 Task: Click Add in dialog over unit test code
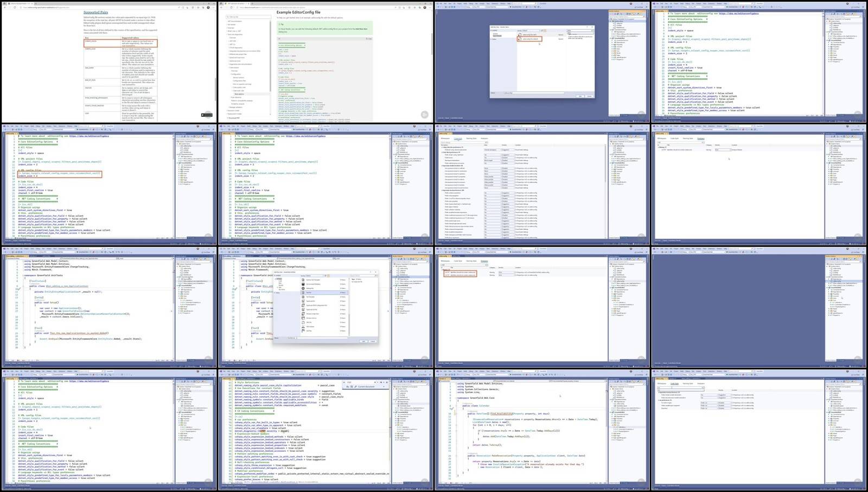click(x=363, y=341)
